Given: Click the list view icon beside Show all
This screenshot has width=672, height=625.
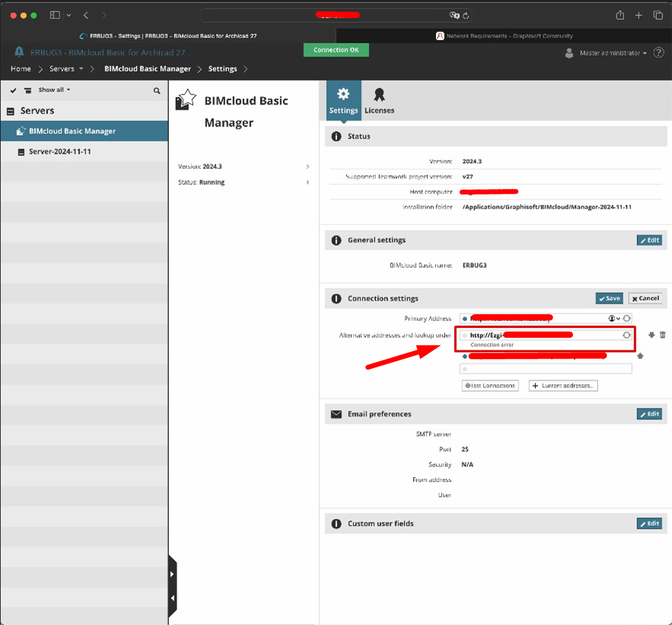Looking at the screenshot, I should pos(28,91).
